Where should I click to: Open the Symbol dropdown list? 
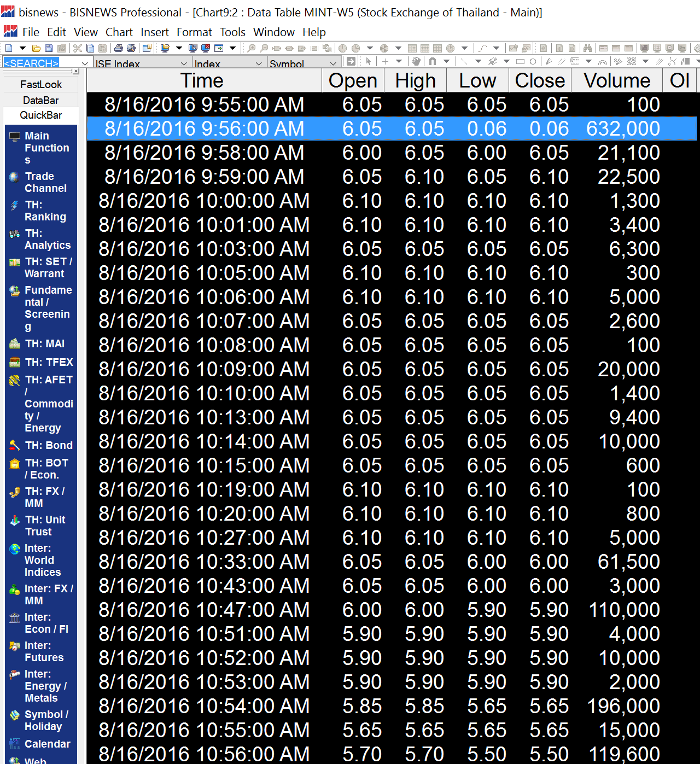tap(333, 64)
